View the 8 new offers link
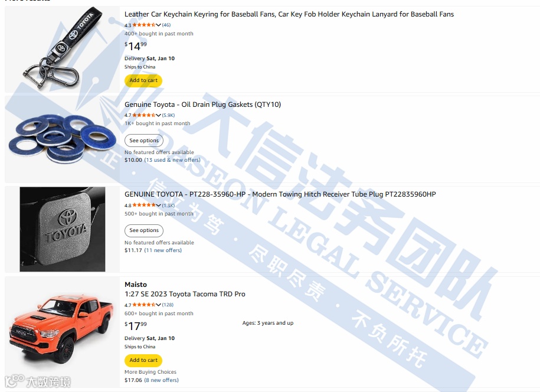This screenshot has height=392, width=540. 161,380
